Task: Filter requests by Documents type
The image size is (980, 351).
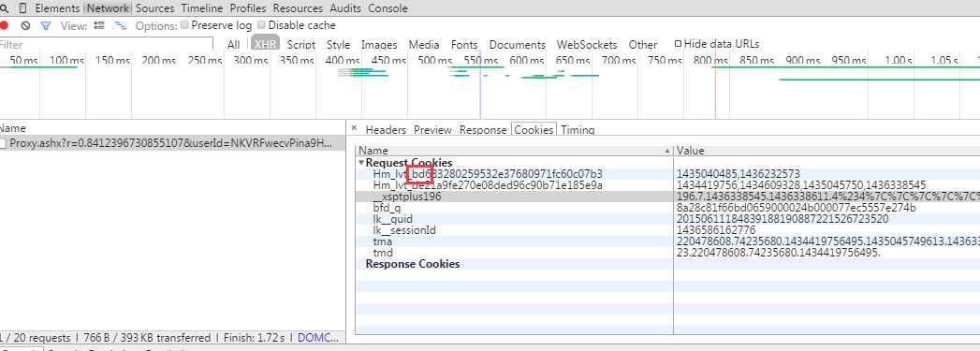Action: click(x=518, y=44)
